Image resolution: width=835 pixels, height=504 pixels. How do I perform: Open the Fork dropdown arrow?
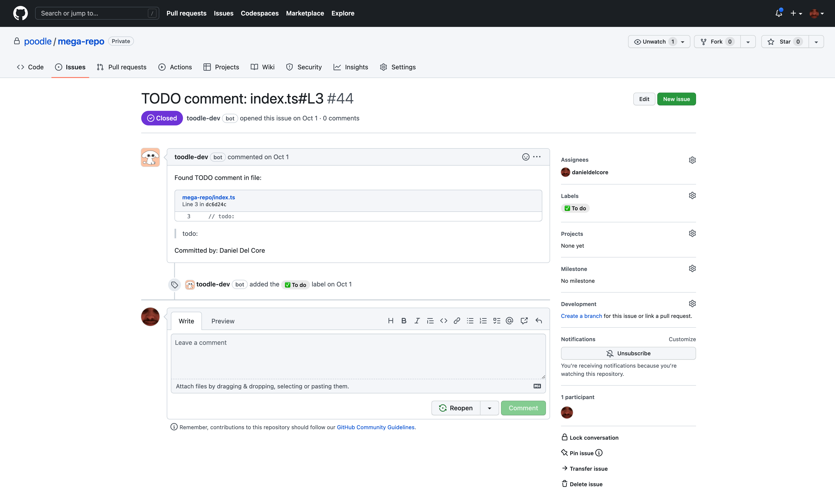pyautogui.click(x=748, y=42)
